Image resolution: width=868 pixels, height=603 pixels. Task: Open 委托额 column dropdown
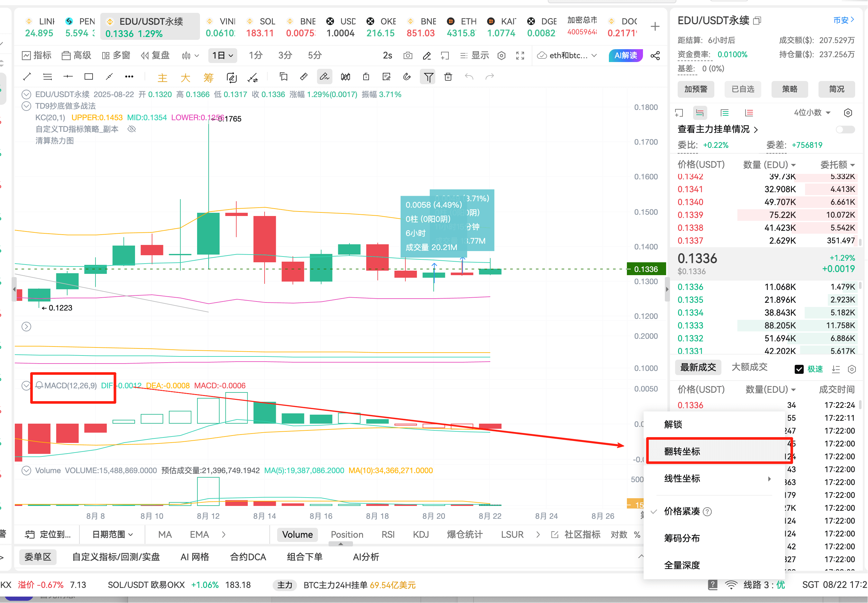pyautogui.click(x=837, y=165)
